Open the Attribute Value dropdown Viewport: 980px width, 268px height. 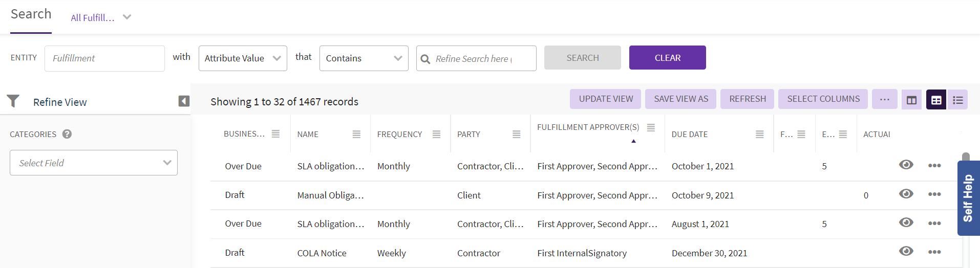point(243,58)
